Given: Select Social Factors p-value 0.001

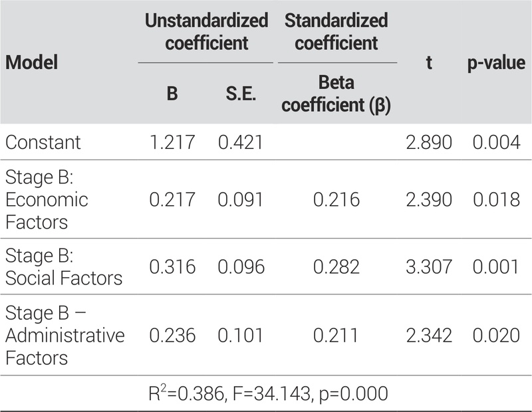Looking at the screenshot, I should (x=496, y=266).
